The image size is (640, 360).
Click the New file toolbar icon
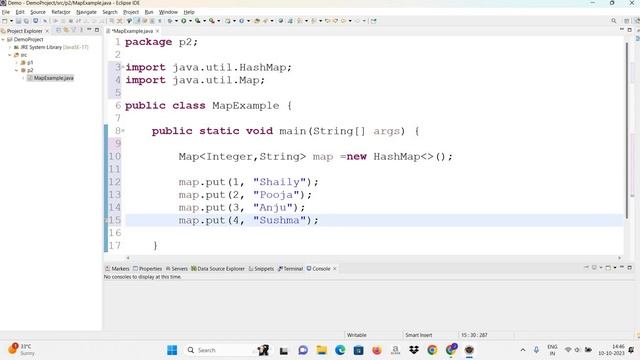(x=4, y=21)
